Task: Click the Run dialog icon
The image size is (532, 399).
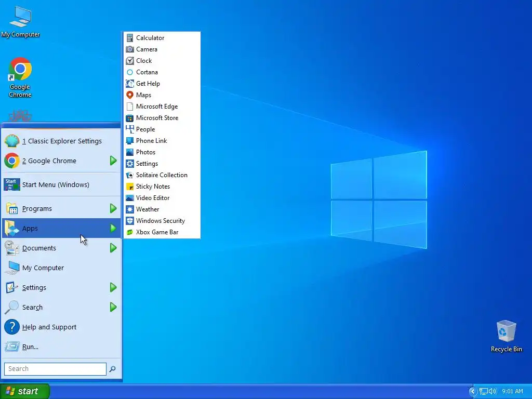Action: coord(12,347)
